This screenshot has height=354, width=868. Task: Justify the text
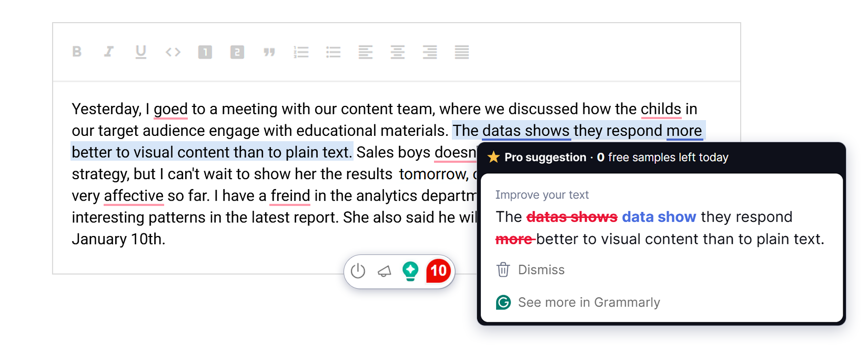pyautogui.click(x=462, y=52)
